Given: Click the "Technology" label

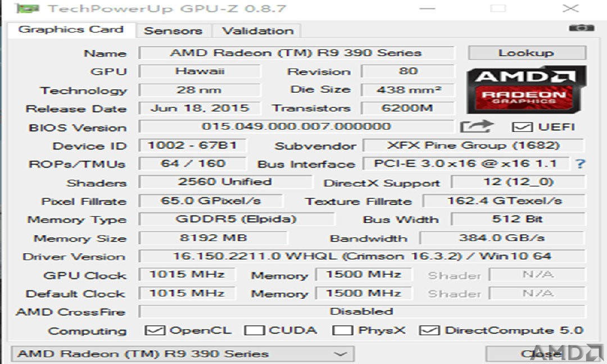Looking at the screenshot, I should [83, 91].
